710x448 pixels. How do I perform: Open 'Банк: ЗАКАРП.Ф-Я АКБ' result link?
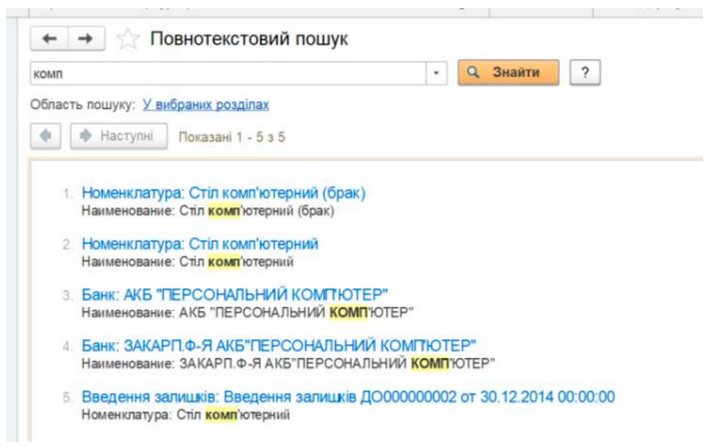click(x=278, y=345)
